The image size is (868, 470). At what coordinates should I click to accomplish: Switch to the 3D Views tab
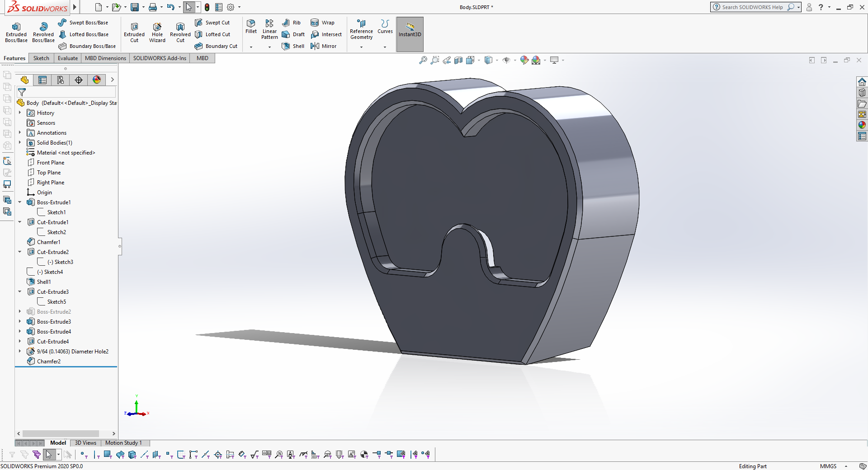85,443
